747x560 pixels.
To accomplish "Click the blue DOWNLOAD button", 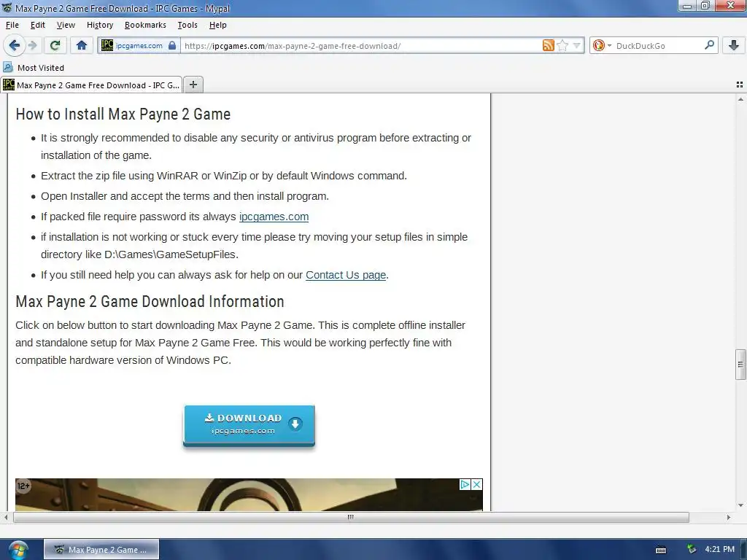I will click(x=249, y=426).
